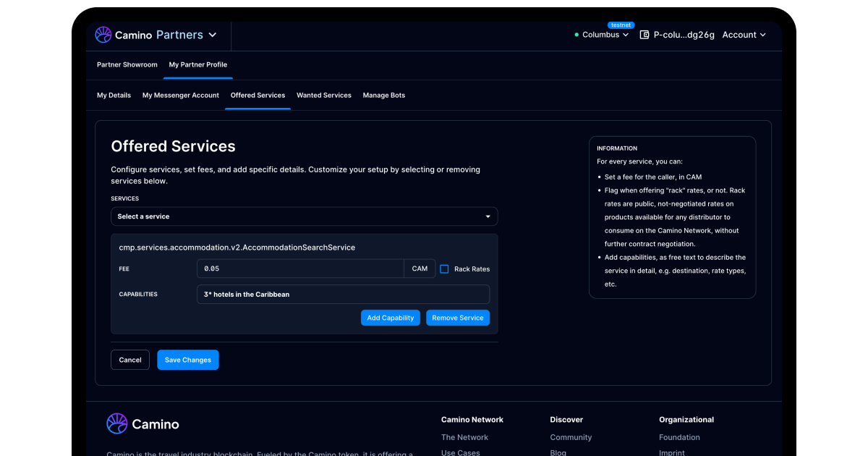Click the INFORMATION panel heading
Viewport: 868px width, 456px height.
[x=617, y=148]
